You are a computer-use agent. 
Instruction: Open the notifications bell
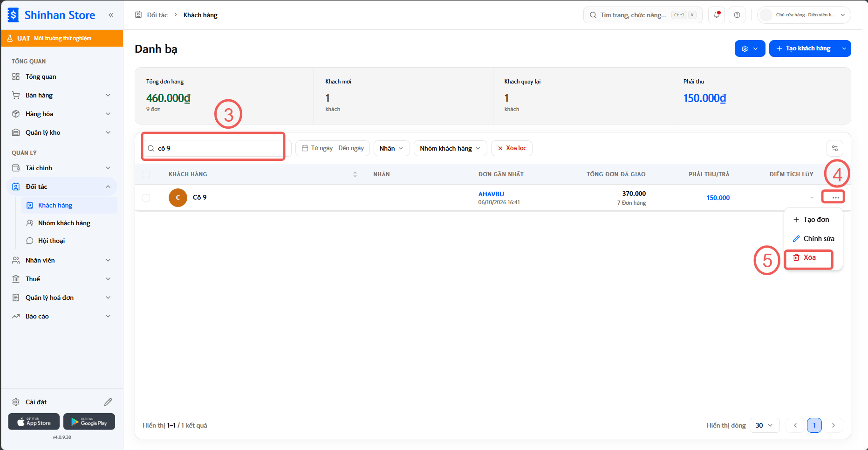(717, 15)
